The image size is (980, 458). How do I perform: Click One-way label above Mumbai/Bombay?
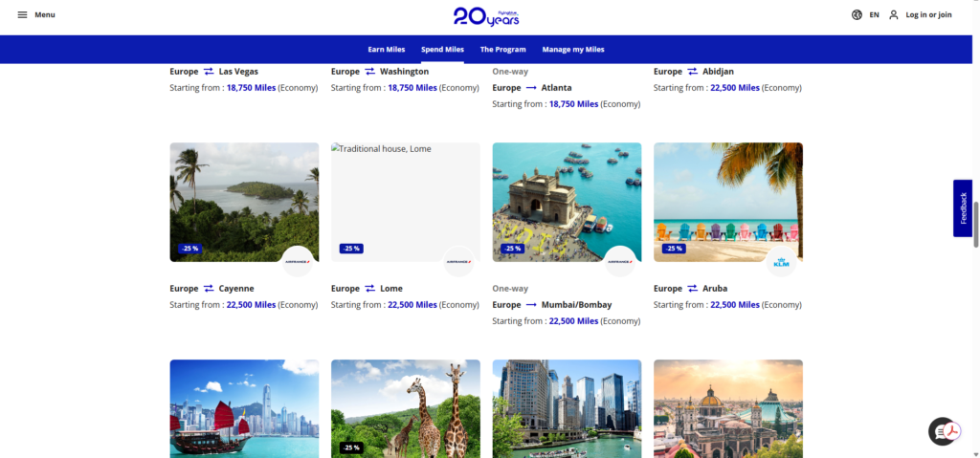(x=510, y=289)
